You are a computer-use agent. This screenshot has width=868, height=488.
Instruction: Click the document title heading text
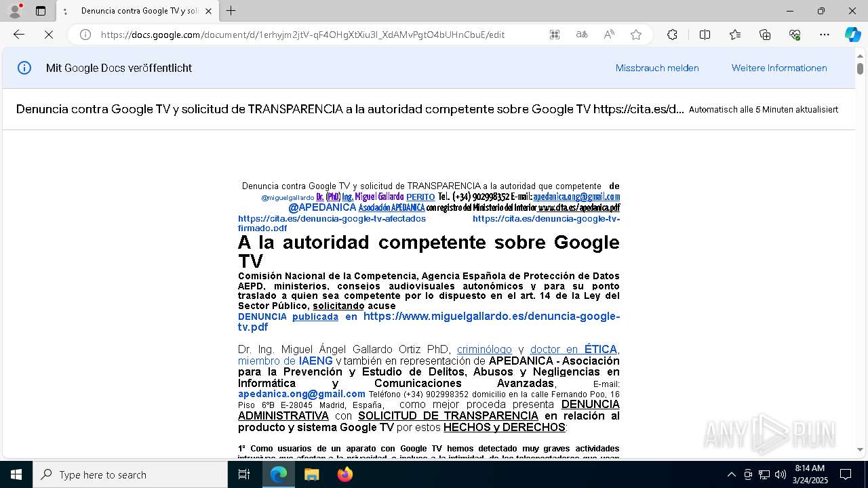point(350,109)
